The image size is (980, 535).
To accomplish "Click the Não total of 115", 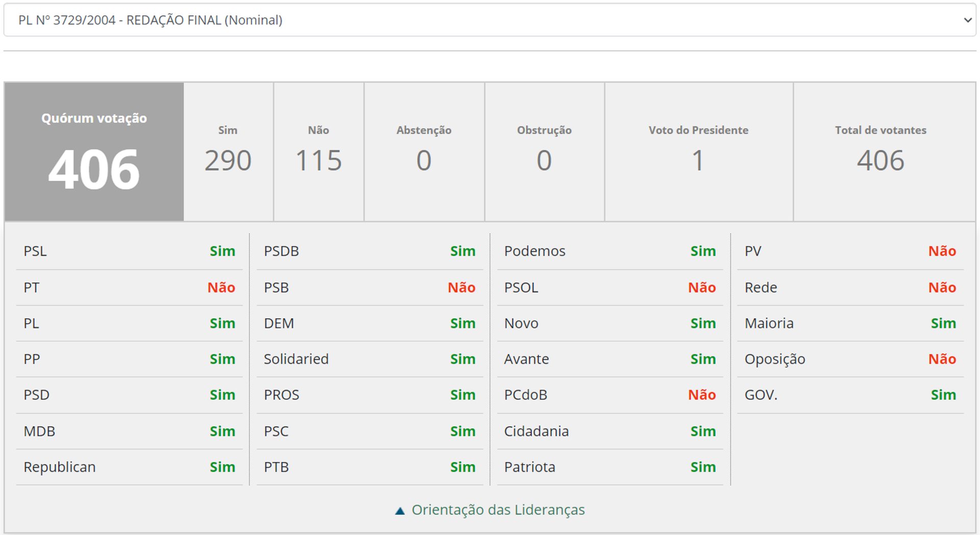I will 318,160.
